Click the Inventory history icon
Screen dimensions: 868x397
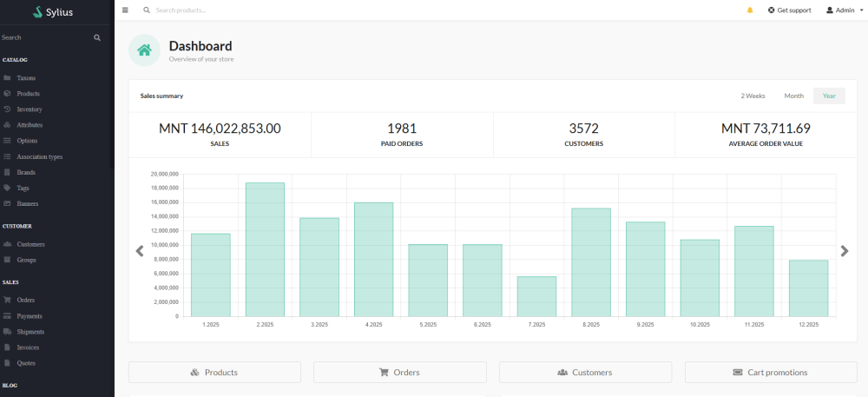pos(7,109)
